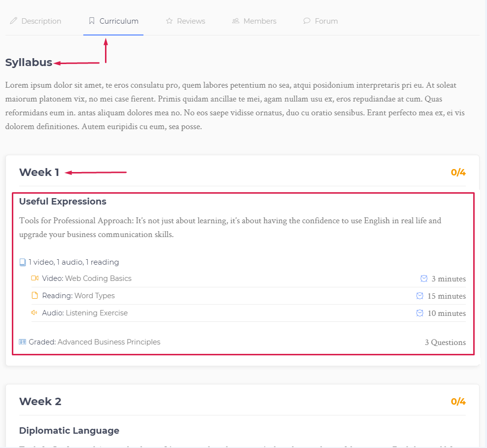Open the Reading: Word Types lesson

[78, 296]
